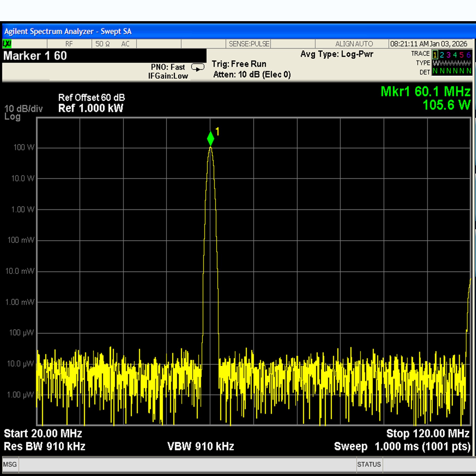This screenshot has height=476, width=476.
Task: Click the VBW 910 kHz value
Action: click(x=201, y=446)
